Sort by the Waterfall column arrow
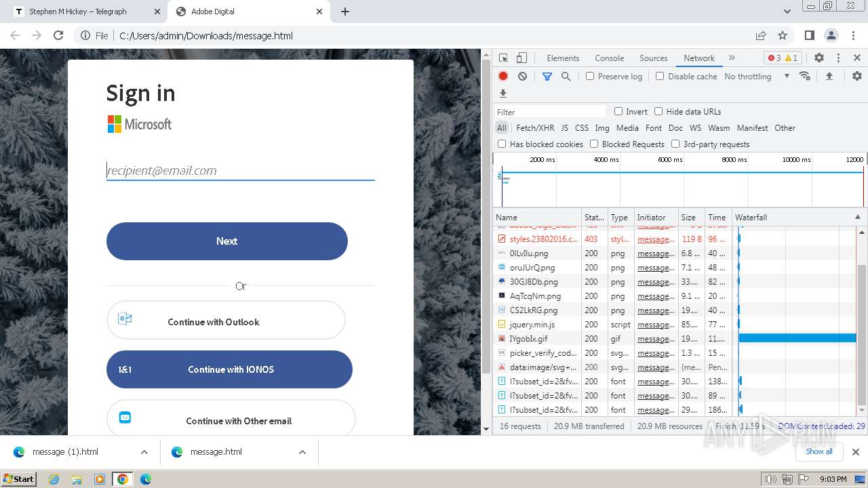Viewport: 868px width, 488px height. [857, 218]
